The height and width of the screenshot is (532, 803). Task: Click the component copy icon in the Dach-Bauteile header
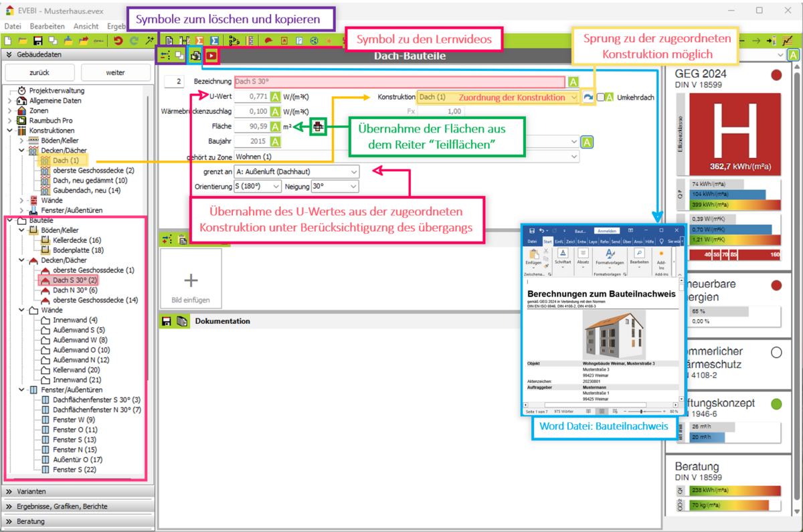coord(179,56)
